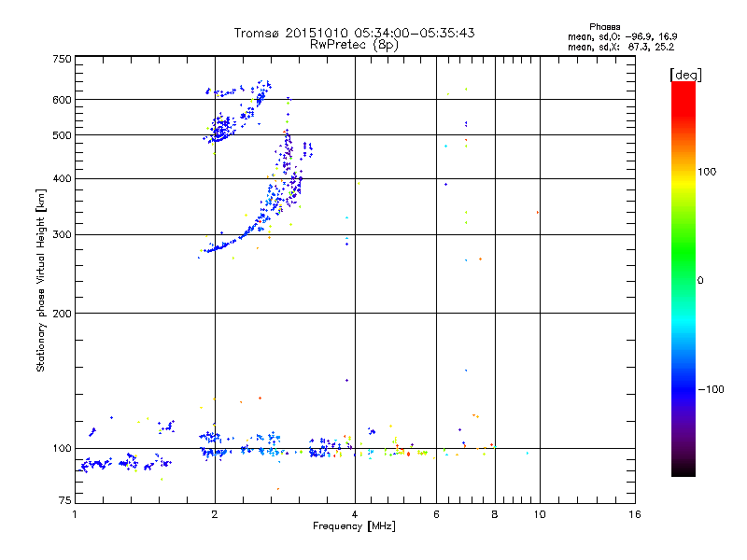The height and width of the screenshot is (560, 747).
Task: Click the y-axis tick label '200'
Action: tap(62, 314)
